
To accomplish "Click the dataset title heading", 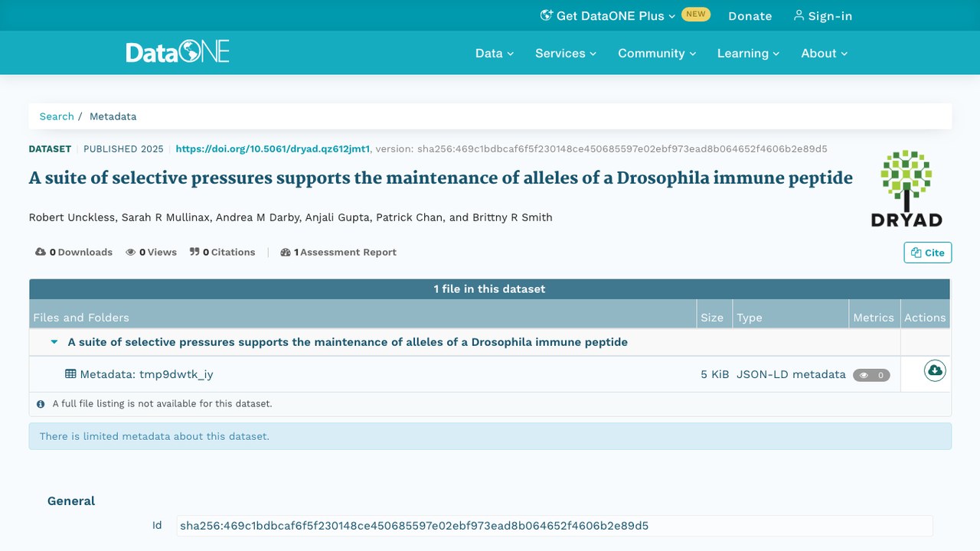I will point(441,178).
